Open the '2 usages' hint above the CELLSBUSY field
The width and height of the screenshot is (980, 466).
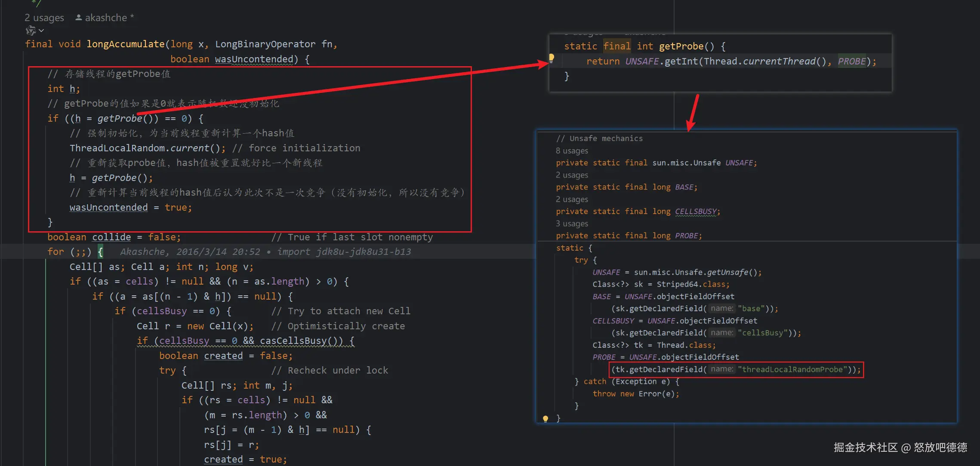(x=571, y=199)
